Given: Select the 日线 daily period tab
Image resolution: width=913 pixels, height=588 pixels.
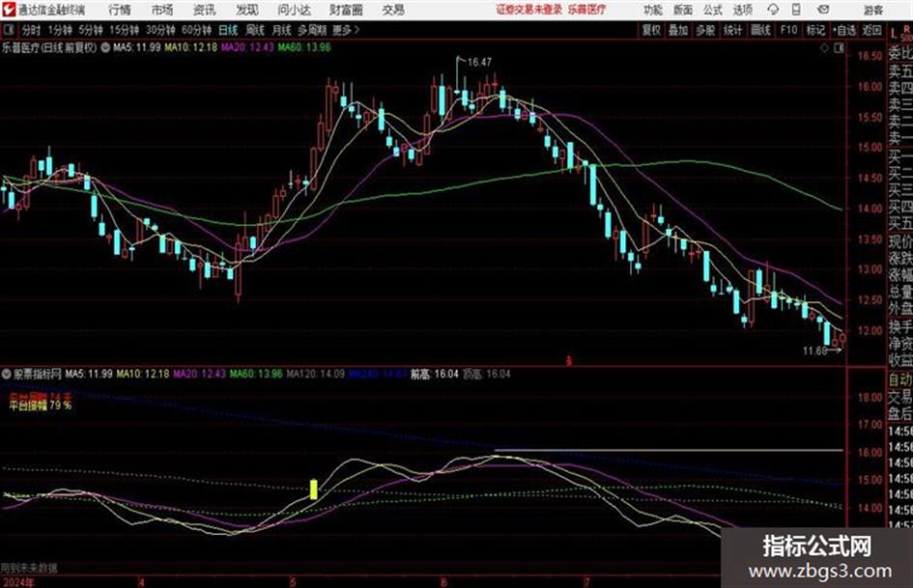Looking at the screenshot, I should tap(228, 30).
